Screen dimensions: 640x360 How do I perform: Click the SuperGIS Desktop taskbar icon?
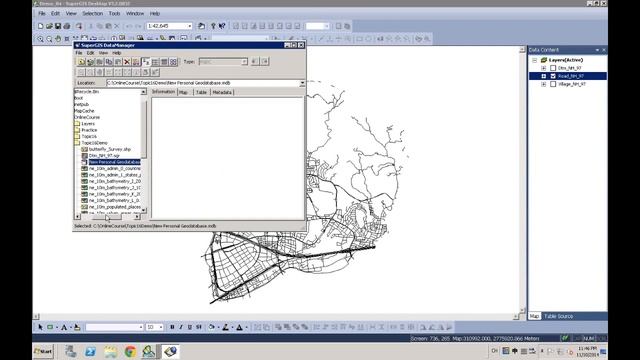(x=149, y=351)
